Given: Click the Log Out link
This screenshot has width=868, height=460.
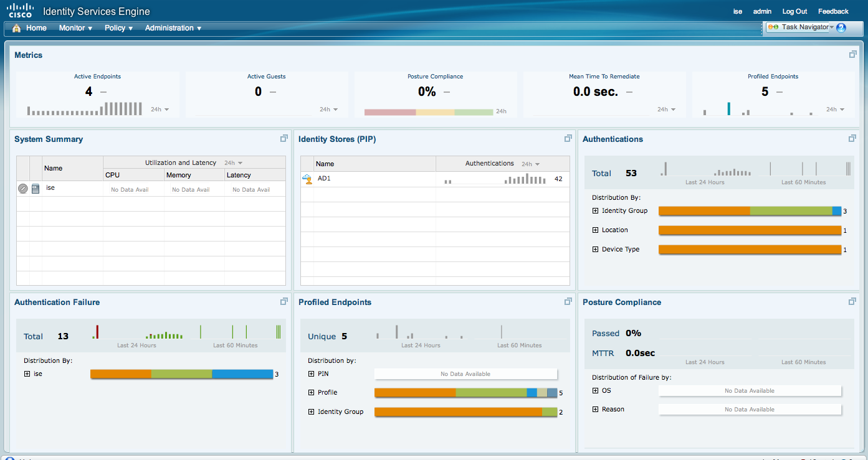Looking at the screenshot, I should pos(794,11).
